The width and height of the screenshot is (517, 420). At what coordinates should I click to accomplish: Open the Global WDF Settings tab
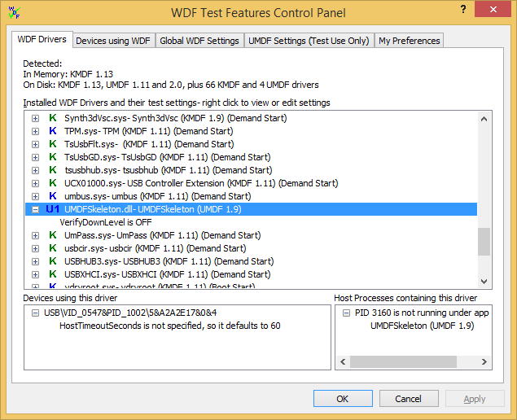pos(199,41)
